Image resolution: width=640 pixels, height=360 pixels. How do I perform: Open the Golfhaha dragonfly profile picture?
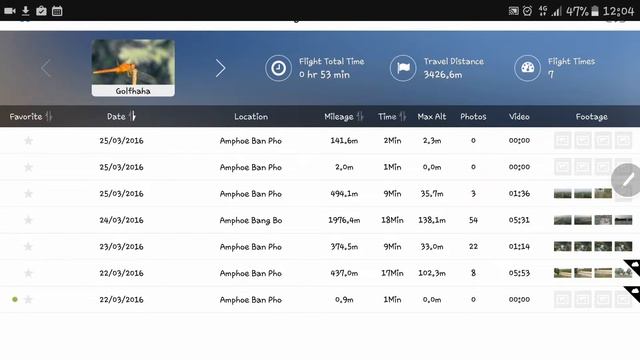[133, 62]
